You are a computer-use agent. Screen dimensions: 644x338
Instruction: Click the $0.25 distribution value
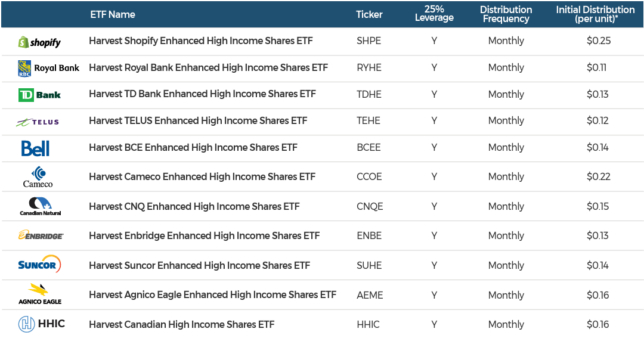(599, 41)
